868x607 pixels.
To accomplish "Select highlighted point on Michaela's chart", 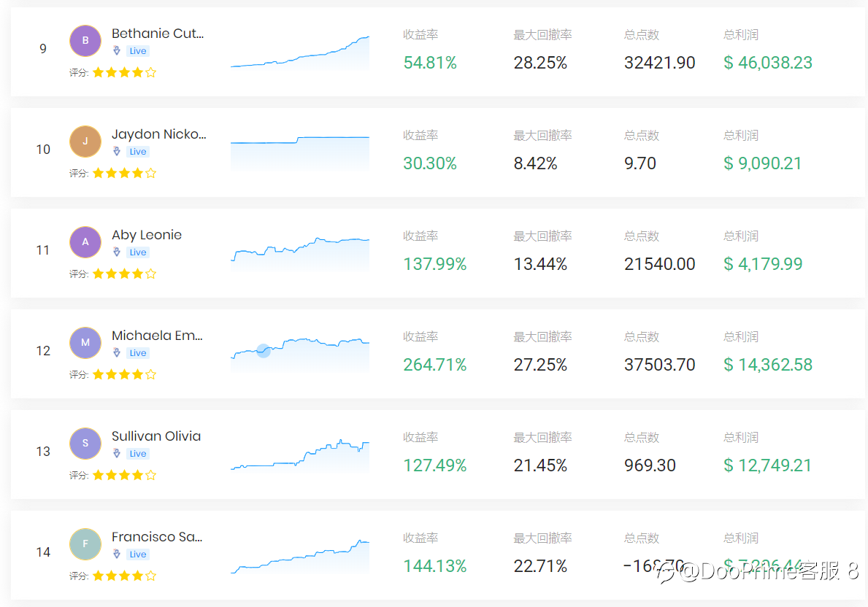I will (x=264, y=350).
